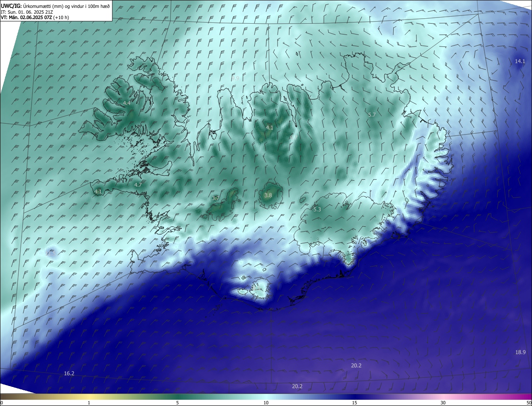Viewport: 532px width, 406px height.
Task: Click the 4.7 value label on the map
Action: tap(138, 185)
